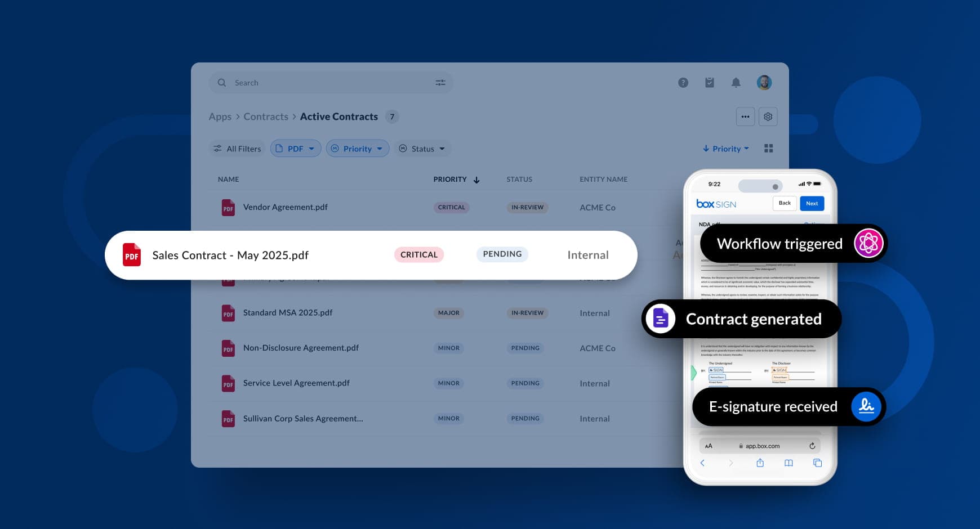Screen dimensions: 980x529
Task: Open the user profile avatar
Action: click(x=764, y=83)
